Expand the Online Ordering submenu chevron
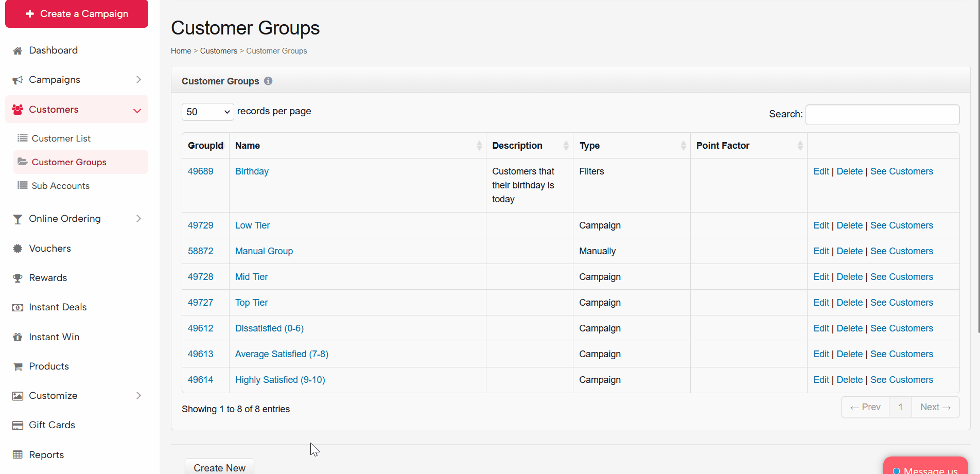Image resolution: width=980 pixels, height=474 pixels. (138, 219)
